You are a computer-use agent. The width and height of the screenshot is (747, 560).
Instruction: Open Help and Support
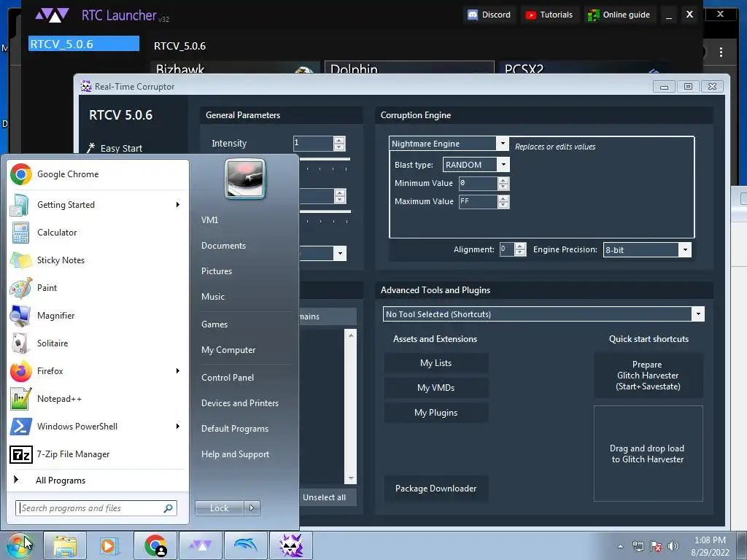pos(236,454)
